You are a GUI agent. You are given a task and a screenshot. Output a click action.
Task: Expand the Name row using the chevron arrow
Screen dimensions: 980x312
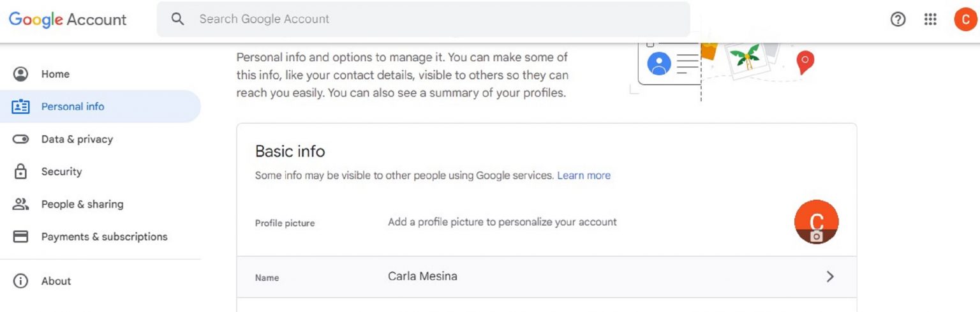(x=829, y=276)
